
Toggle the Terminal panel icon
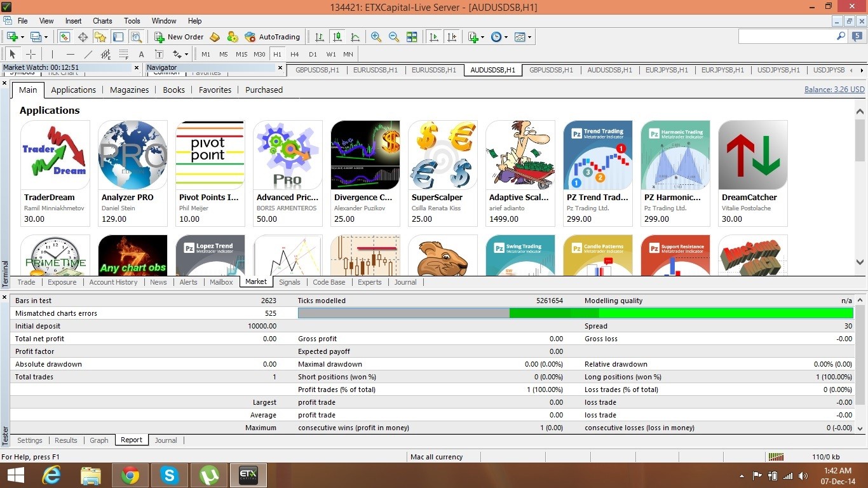118,37
